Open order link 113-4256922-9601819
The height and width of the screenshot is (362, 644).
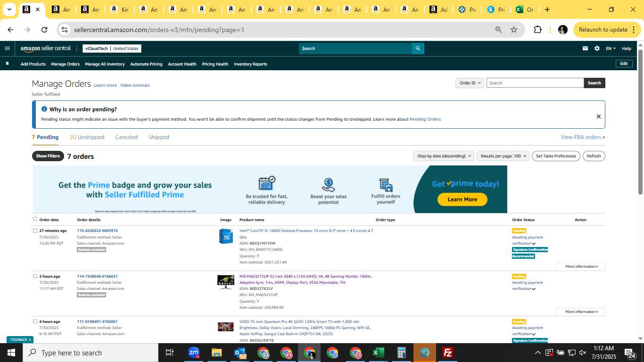pyautogui.click(x=97, y=230)
